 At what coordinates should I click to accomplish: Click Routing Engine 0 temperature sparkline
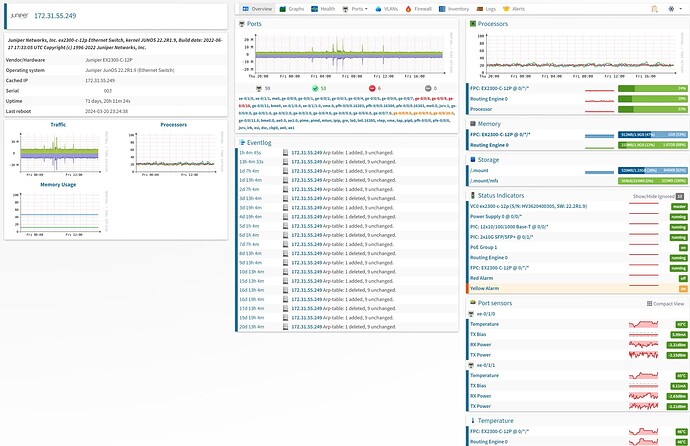tap(643, 442)
